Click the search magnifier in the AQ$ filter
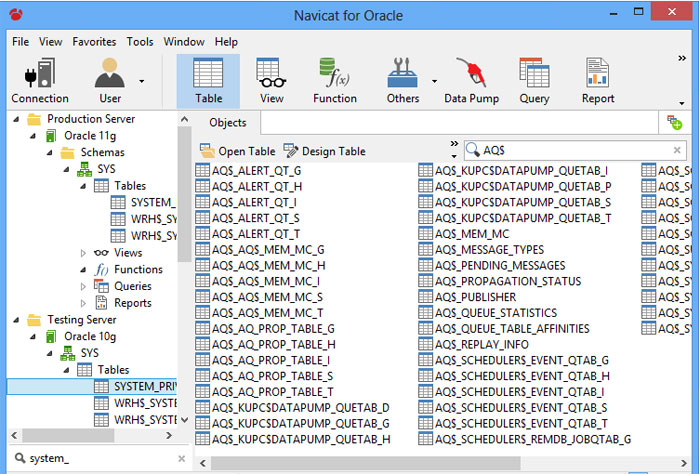Image resolution: width=700 pixels, height=474 pixels. click(x=472, y=150)
